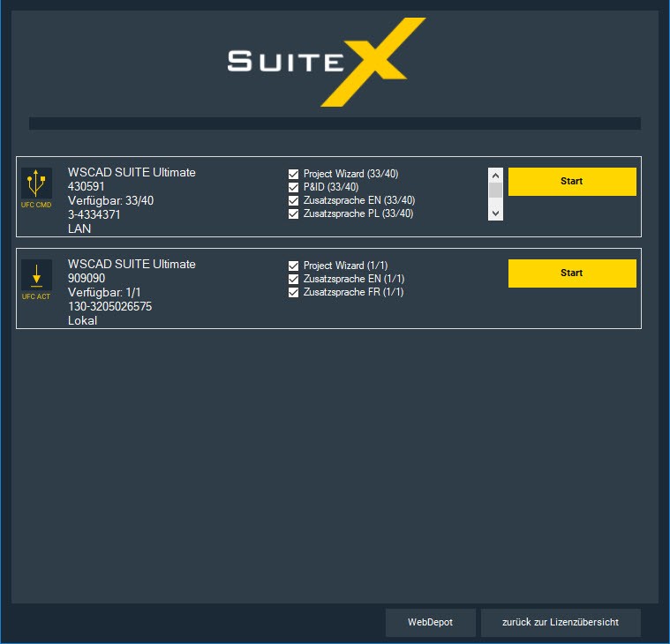Select text Verfügbar: 33/40
This screenshot has height=644, width=670.
(110, 200)
